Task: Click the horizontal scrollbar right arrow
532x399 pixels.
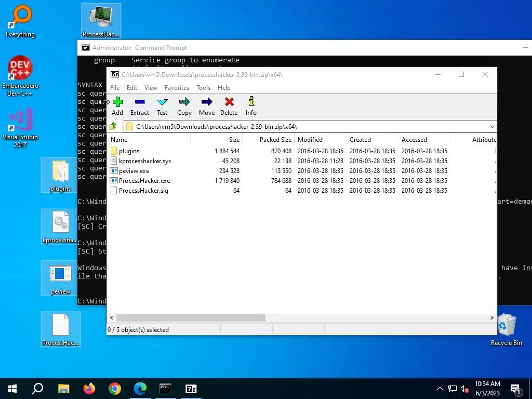Action: point(491,317)
